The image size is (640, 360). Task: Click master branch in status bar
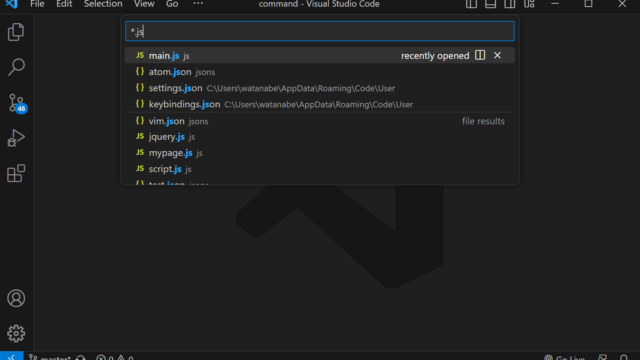click(50, 357)
